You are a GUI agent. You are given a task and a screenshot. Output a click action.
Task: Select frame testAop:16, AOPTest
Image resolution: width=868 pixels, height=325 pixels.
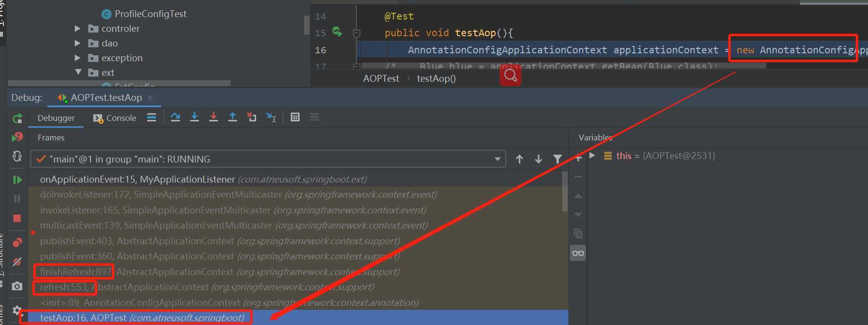[298, 318]
